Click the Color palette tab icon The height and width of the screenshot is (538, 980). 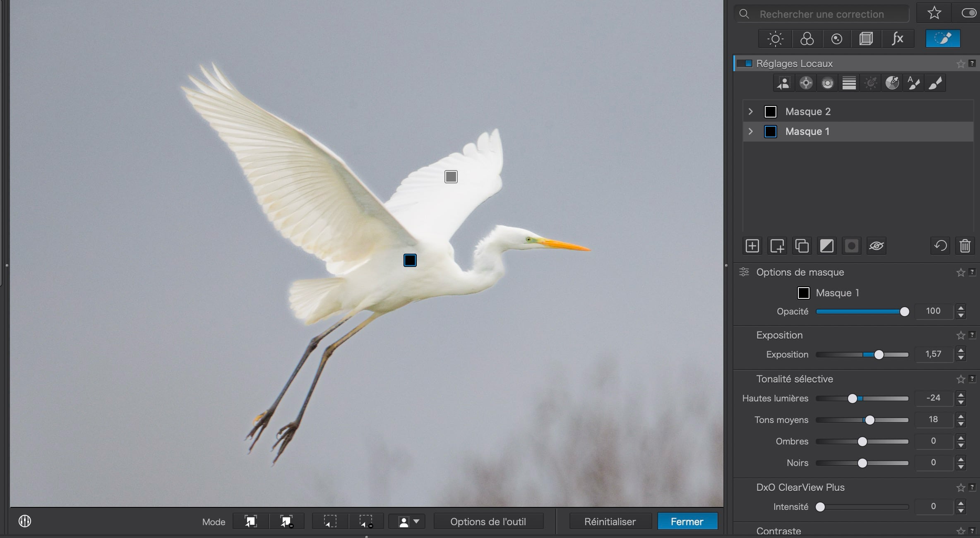807,39
